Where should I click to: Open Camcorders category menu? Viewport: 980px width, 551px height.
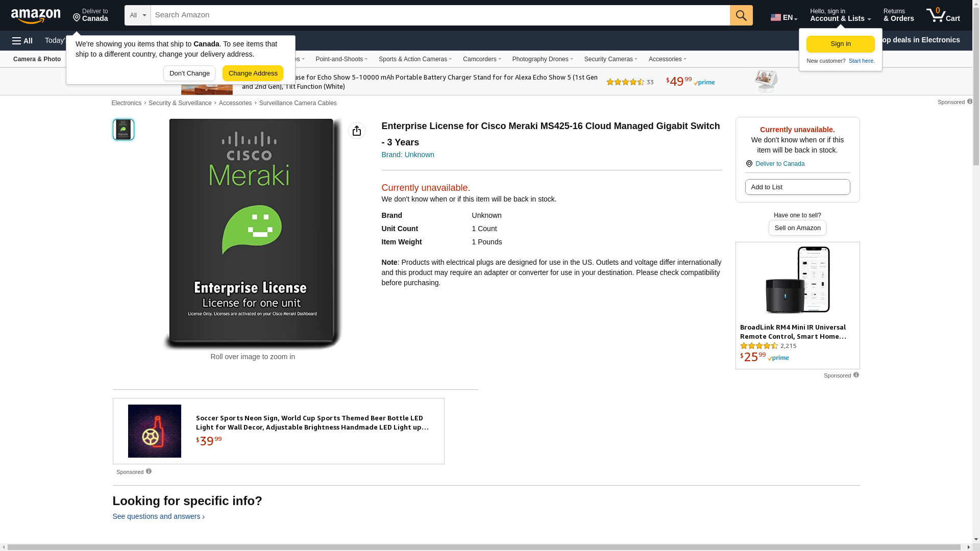coord(481,59)
